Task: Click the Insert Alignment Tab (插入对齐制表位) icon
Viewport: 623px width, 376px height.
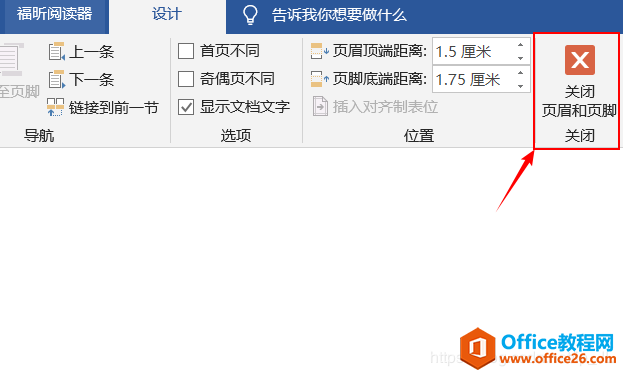Action: click(320, 107)
